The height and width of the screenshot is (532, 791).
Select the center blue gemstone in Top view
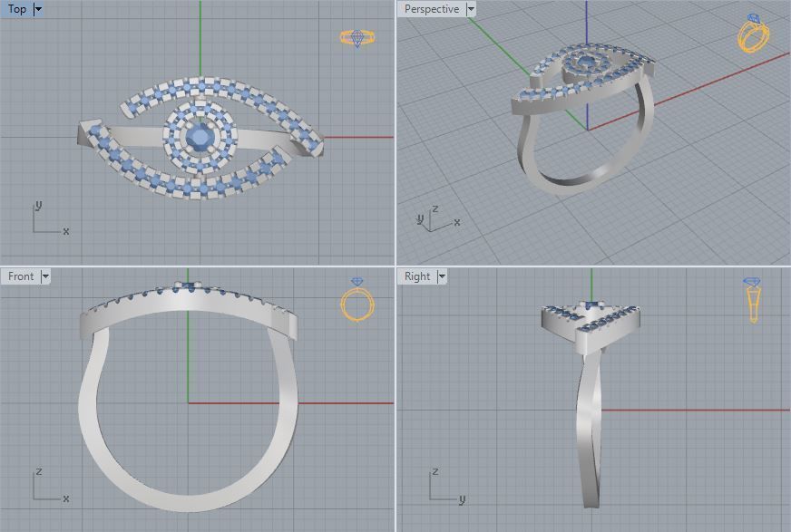pos(200,136)
